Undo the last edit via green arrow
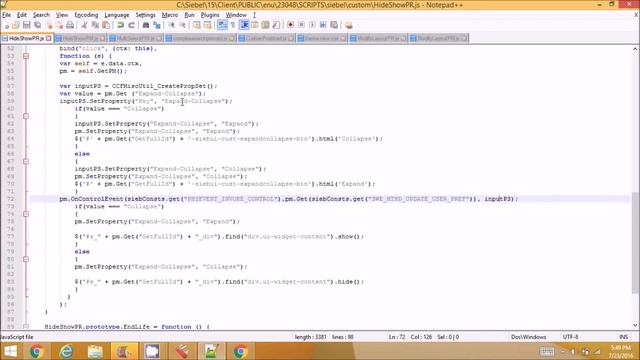Viewport: 640px width, 360px height. [x=120, y=25]
